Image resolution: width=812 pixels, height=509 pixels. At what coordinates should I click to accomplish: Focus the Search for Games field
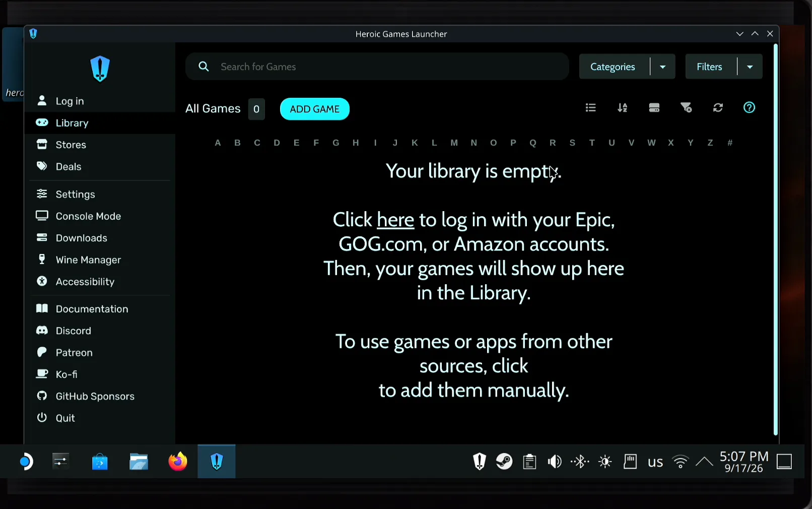[x=377, y=67]
